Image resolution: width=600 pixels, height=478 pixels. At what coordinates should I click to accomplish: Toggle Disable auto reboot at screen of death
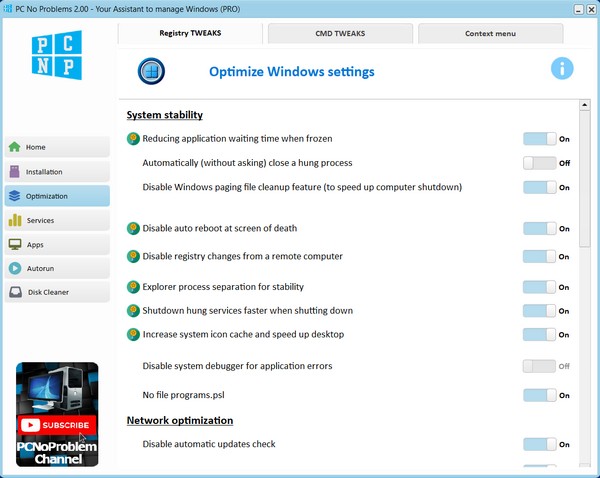(540, 228)
